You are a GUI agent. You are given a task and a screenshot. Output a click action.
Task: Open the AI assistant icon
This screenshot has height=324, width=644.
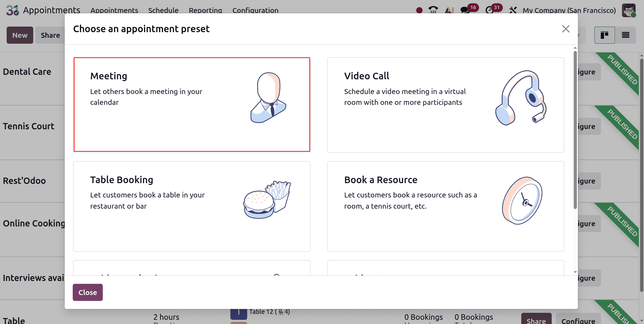pos(449,10)
